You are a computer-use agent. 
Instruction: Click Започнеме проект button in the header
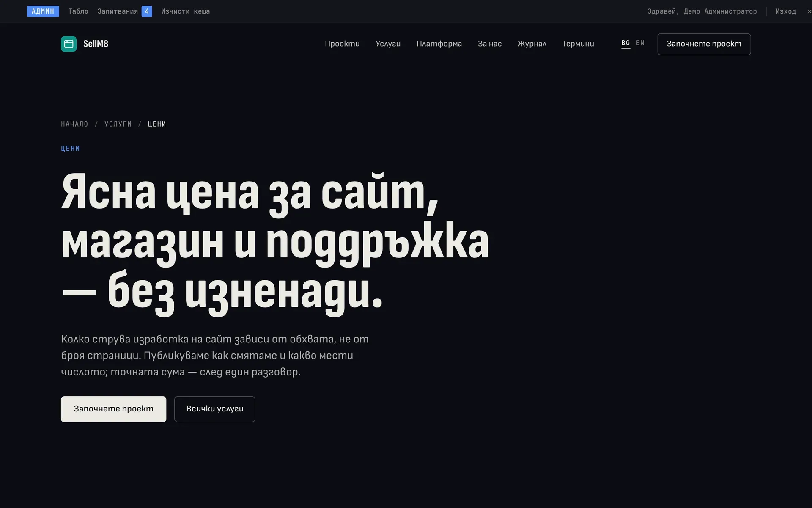pyautogui.click(x=704, y=44)
